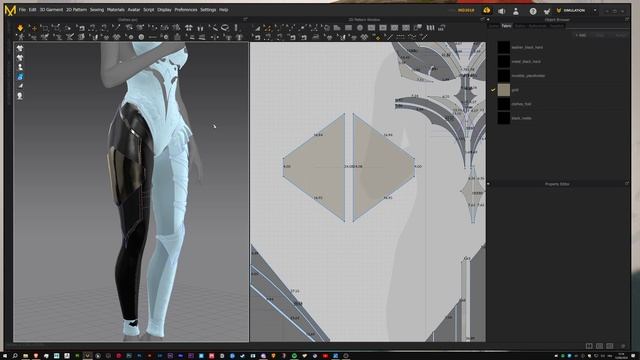Click the beige gold fabric swatch
Screen dimensions: 640x360
click(504, 90)
